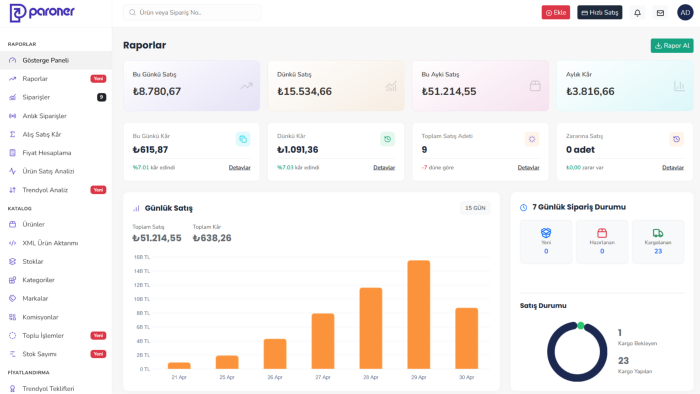Click the Kargo Bekleyen 1 value

point(620,333)
